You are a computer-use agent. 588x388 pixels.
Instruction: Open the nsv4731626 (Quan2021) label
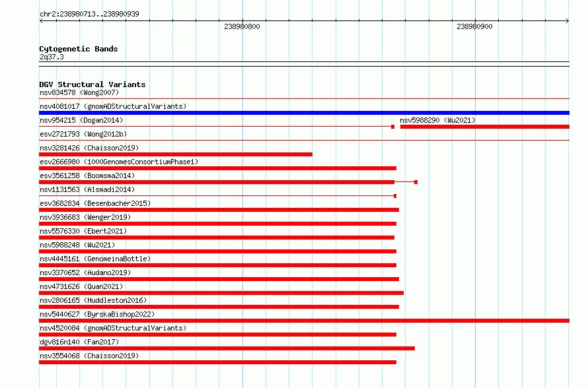click(81, 286)
